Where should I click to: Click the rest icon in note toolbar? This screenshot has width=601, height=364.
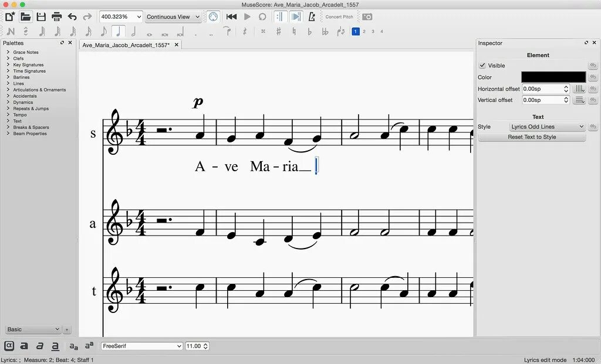click(245, 32)
